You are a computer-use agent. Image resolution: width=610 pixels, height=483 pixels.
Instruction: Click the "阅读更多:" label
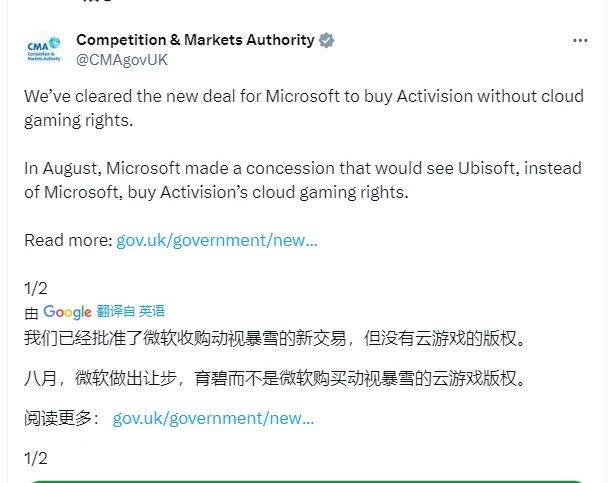point(62,416)
